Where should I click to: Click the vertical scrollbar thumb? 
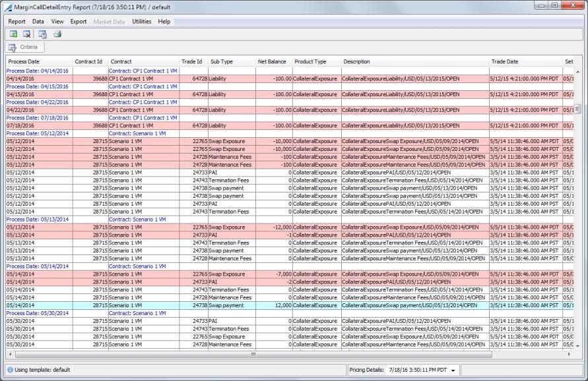(x=577, y=110)
